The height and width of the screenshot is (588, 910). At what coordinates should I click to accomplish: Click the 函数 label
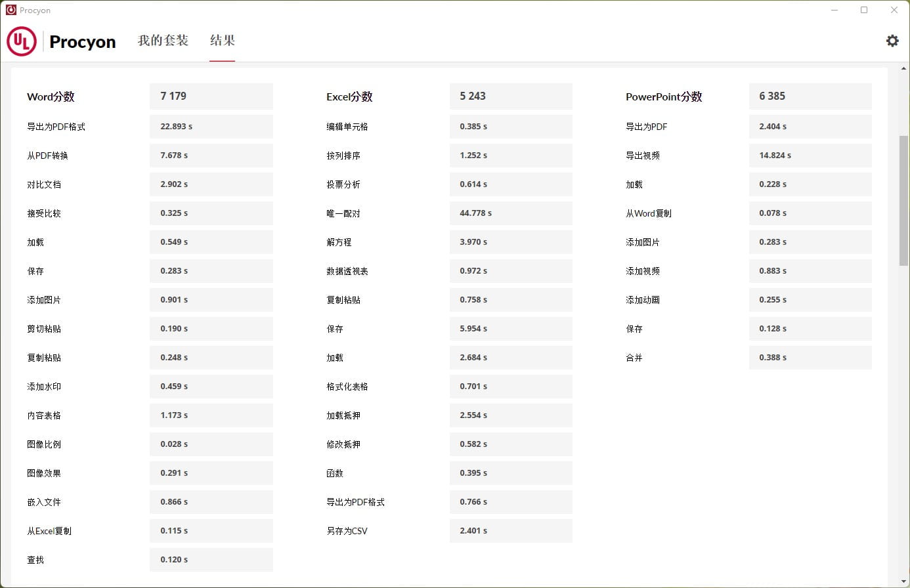[x=335, y=473]
